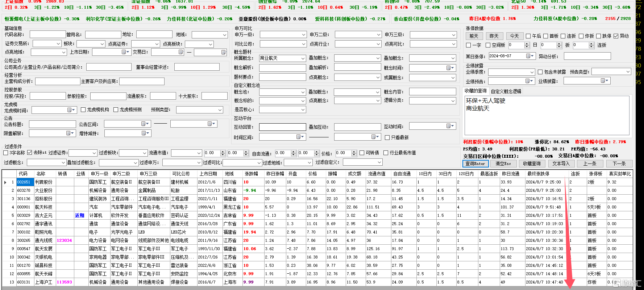Image resolution: width=644 pixels, height=290 pixels.
Task: Tick the 龙虎榜机构 checkbox
Action: coord(83,109)
